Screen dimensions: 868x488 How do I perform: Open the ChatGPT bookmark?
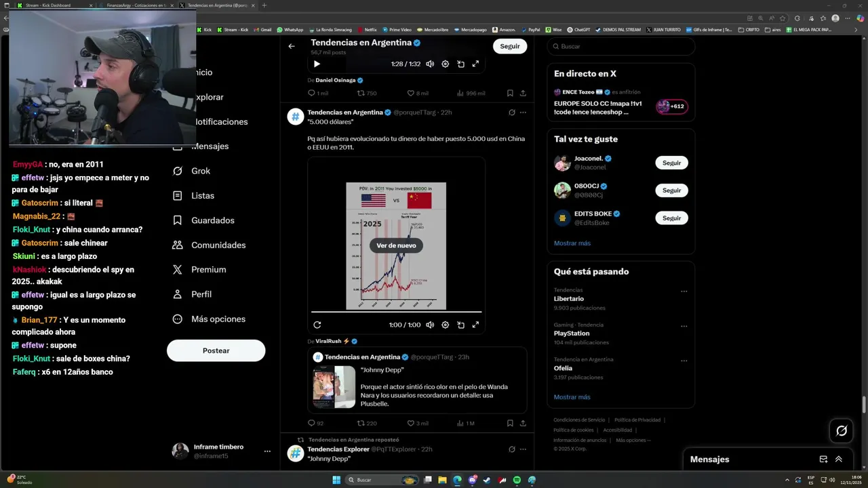pyautogui.click(x=578, y=30)
